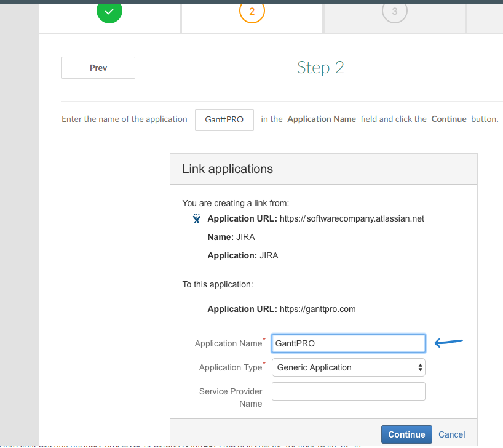The width and height of the screenshot is (503, 448).
Task: Click 'You are creating a link from:' text
Action: click(236, 203)
